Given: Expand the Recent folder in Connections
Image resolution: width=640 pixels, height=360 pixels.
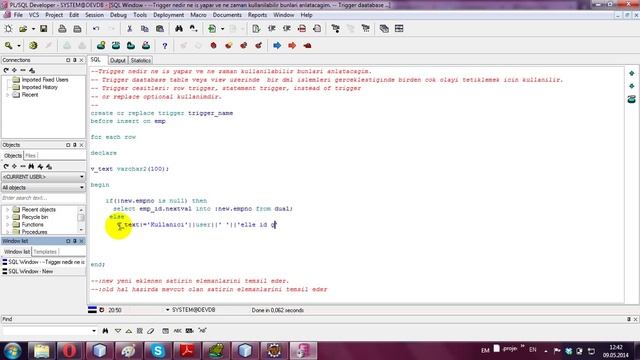Looking at the screenshot, I should point(7,95).
